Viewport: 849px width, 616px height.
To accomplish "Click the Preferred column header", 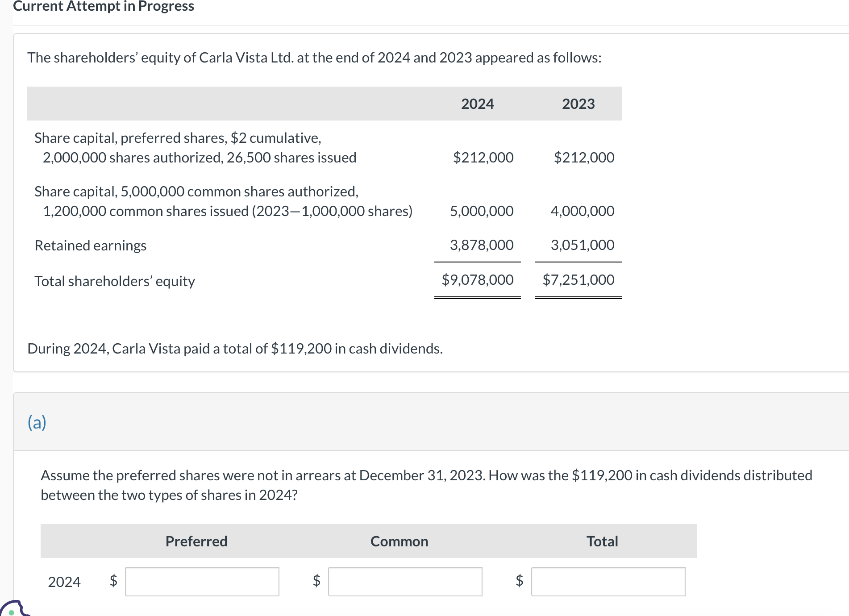I will 196,541.
